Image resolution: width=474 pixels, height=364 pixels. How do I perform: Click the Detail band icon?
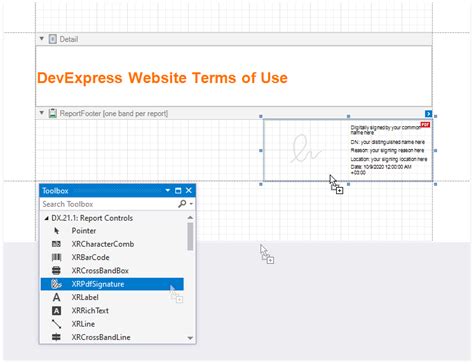(53, 39)
